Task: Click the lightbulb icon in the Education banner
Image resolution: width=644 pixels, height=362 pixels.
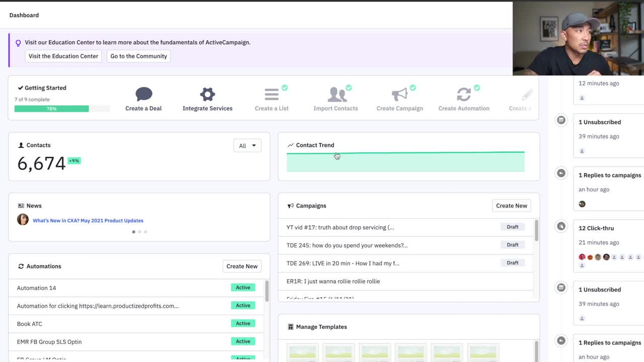Action: click(18, 43)
